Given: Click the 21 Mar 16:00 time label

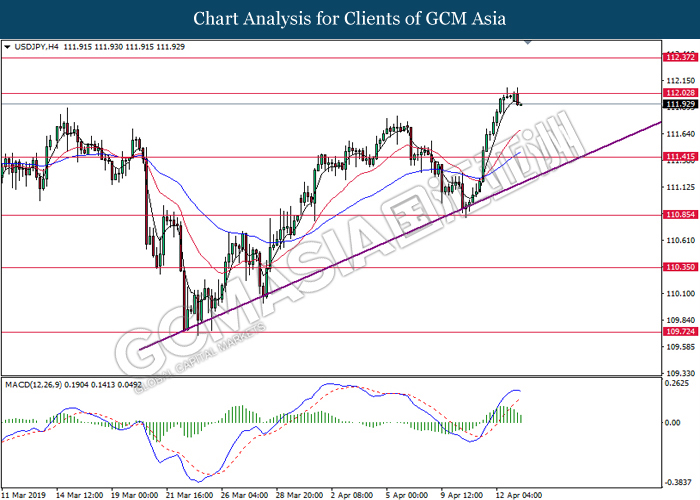Looking at the screenshot, I should click(x=190, y=495).
